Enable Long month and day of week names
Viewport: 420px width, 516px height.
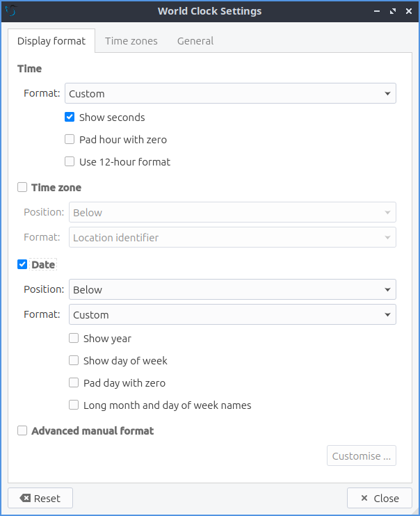[x=74, y=405]
